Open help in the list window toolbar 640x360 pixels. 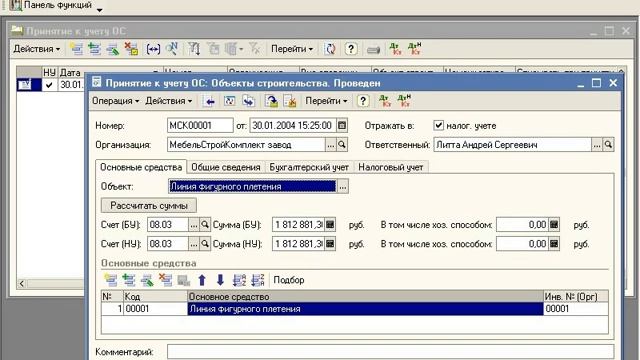coord(351,49)
